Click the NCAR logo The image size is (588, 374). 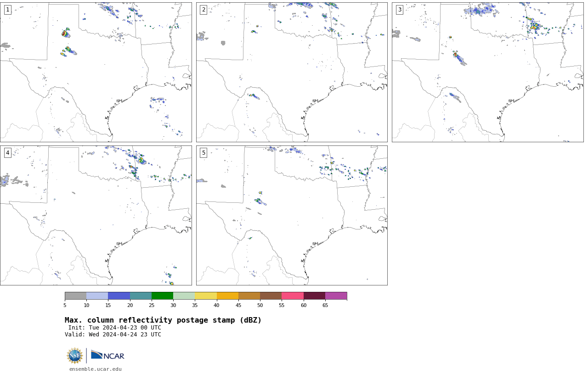tap(107, 355)
